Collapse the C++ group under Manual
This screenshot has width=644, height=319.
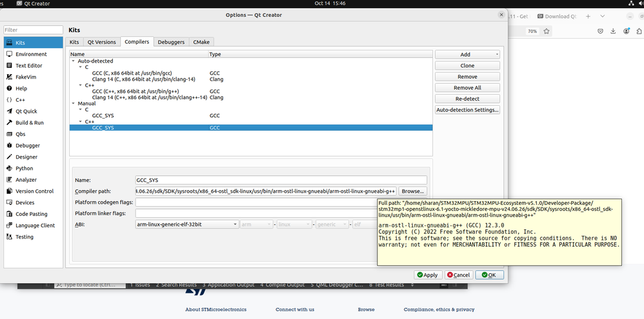click(x=81, y=122)
